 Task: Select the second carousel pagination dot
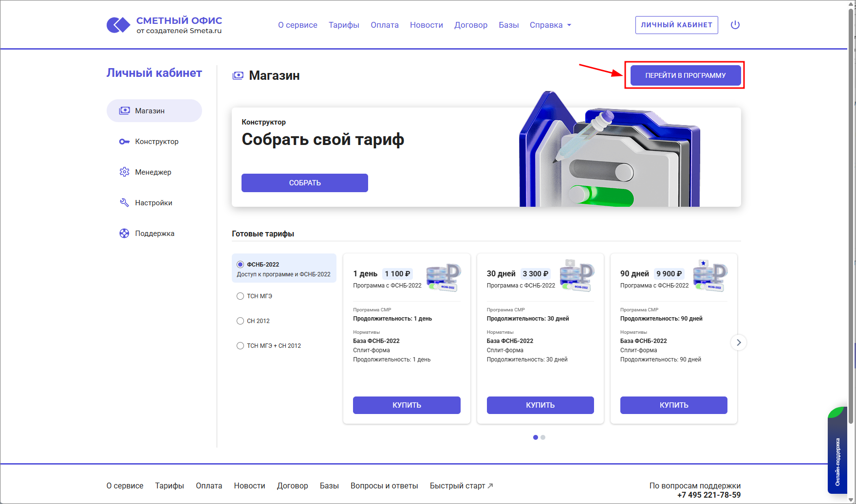[543, 437]
